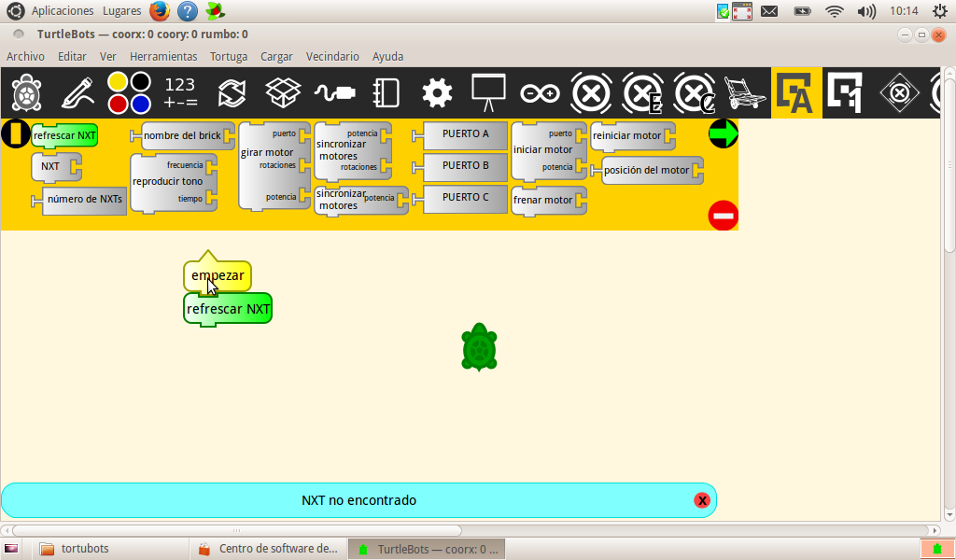Image resolution: width=956 pixels, height=560 pixels.
Task: Open the Wi-Fi network indicator
Action: coord(834,11)
